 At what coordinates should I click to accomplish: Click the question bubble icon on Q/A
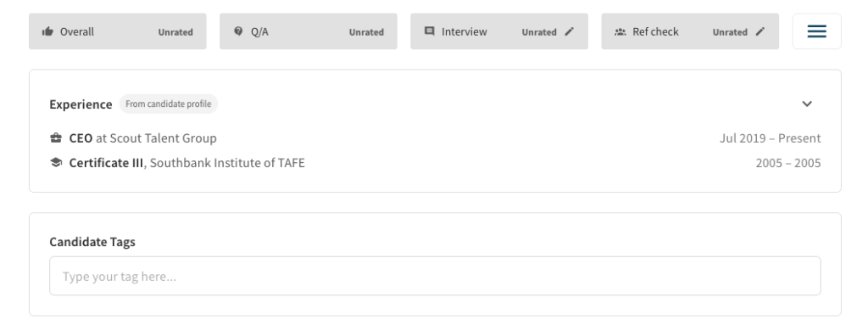coord(238,31)
